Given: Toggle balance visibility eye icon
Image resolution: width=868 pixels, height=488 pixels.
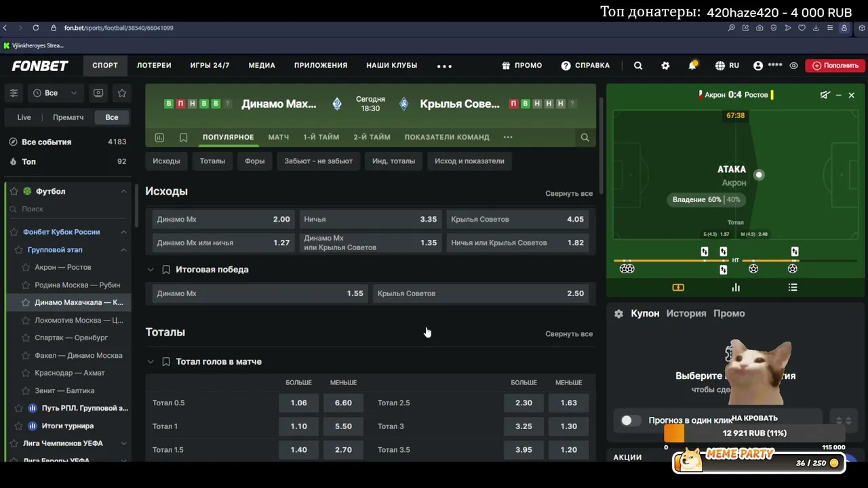Looking at the screenshot, I should pos(793,66).
